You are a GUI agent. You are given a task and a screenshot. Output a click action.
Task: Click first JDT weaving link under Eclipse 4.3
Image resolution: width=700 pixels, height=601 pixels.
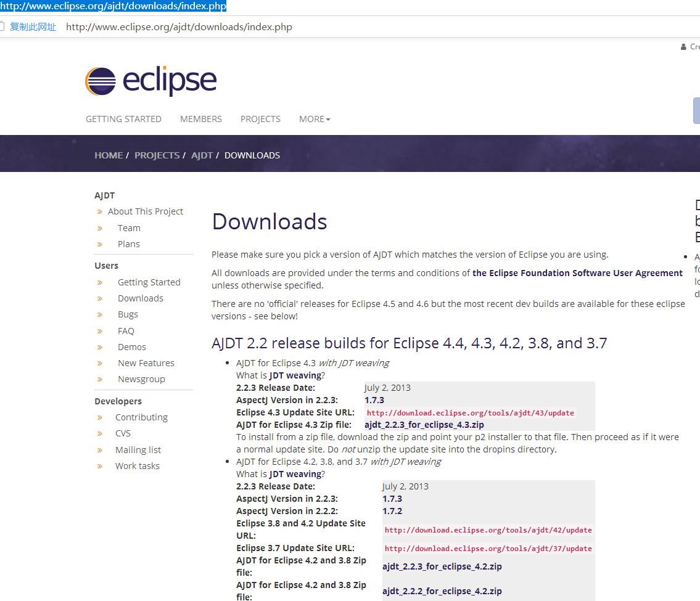[x=295, y=375]
